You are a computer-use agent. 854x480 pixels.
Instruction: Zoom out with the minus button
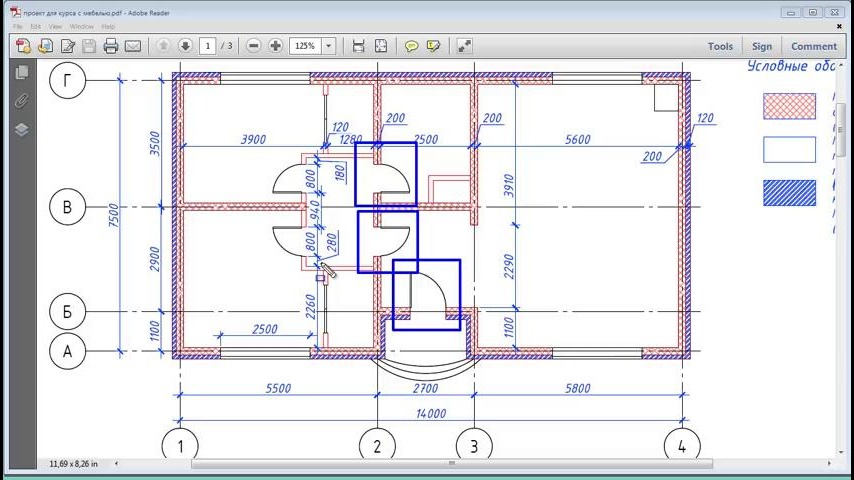click(x=254, y=46)
